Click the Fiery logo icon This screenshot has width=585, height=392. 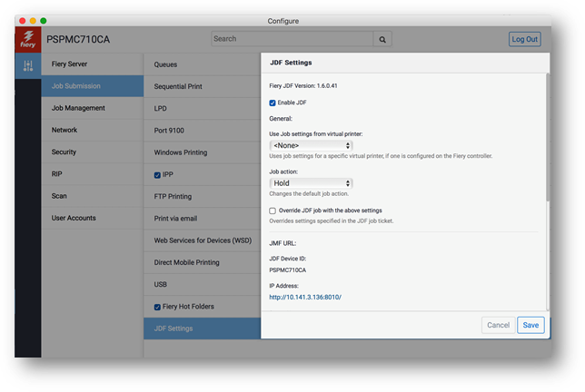coord(28,39)
